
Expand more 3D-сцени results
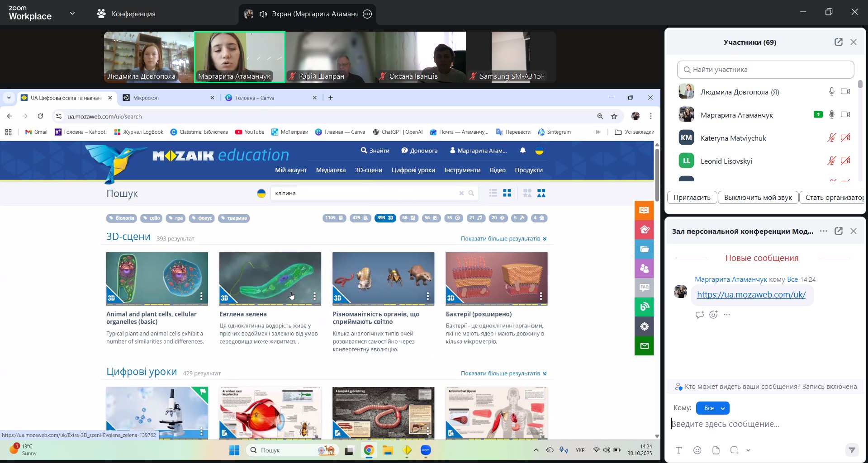(x=503, y=239)
